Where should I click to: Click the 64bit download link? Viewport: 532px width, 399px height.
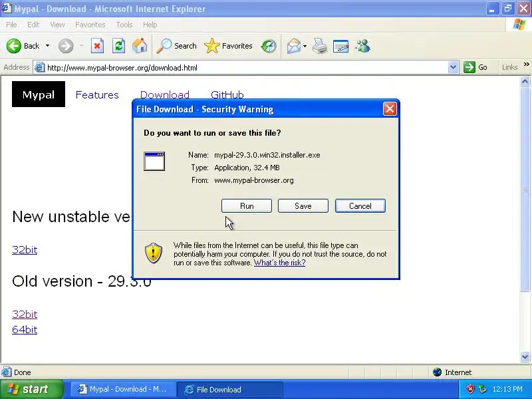[25, 329]
